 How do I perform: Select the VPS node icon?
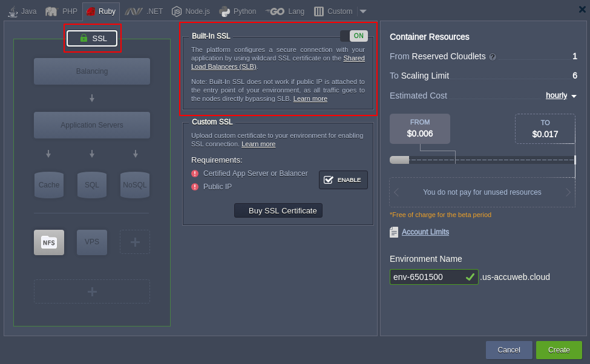coord(91,242)
